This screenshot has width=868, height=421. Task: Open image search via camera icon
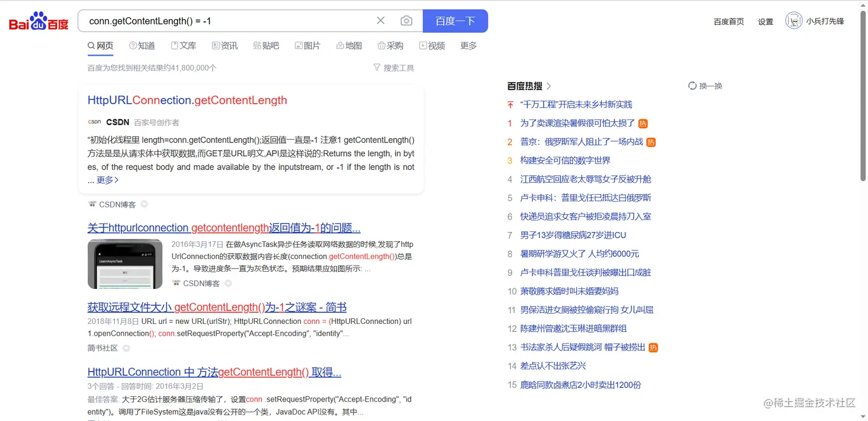(x=406, y=21)
